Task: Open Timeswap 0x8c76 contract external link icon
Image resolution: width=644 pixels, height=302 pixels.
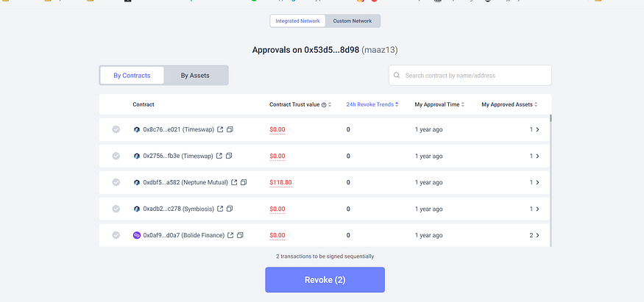Action: click(x=220, y=129)
